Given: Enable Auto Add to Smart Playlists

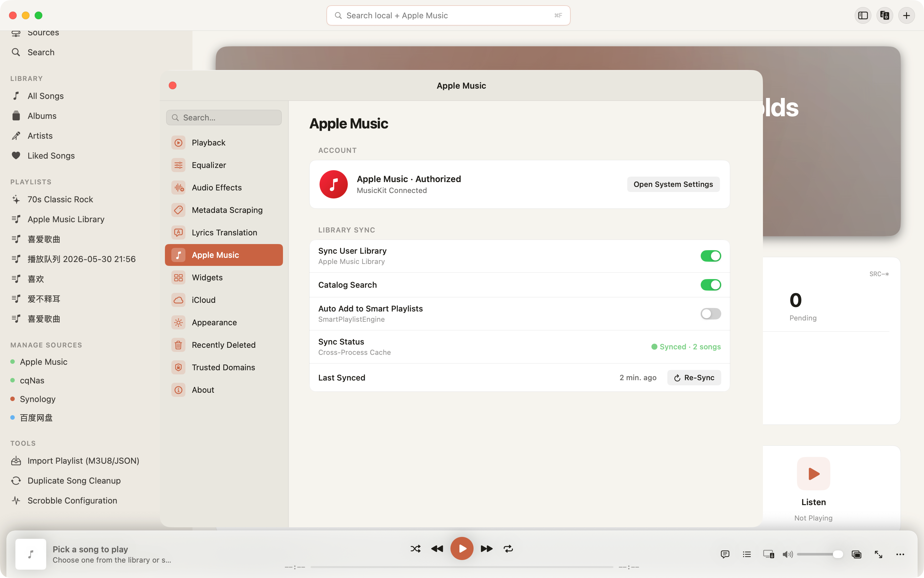Looking at the screenshot, I should coord(711,314).
